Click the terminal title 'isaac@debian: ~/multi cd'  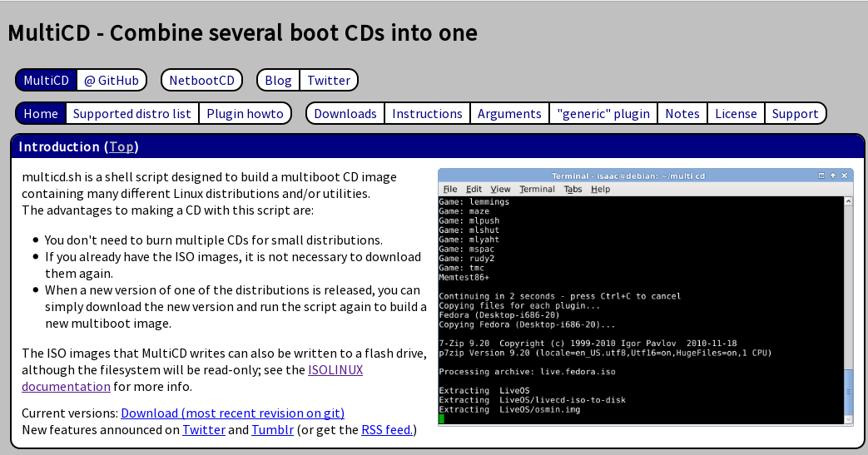point(651,176)
